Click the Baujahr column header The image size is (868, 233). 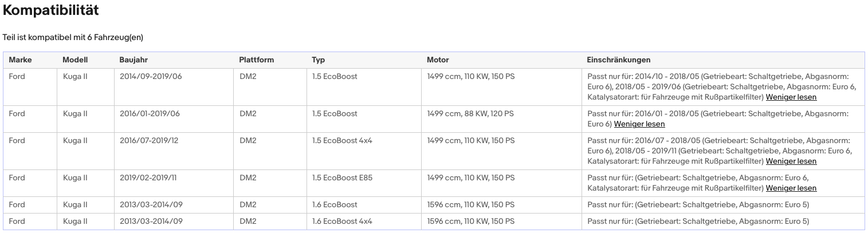(x=134, y=60)
